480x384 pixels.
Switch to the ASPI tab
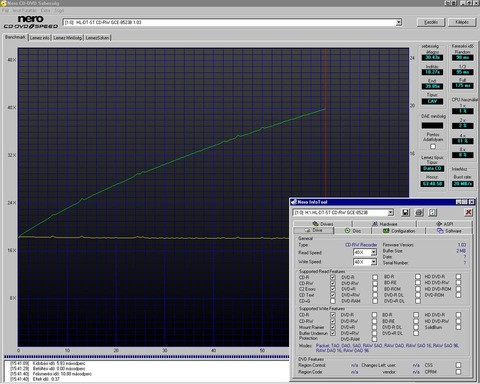pyautogui.click(x=445, y=224)
